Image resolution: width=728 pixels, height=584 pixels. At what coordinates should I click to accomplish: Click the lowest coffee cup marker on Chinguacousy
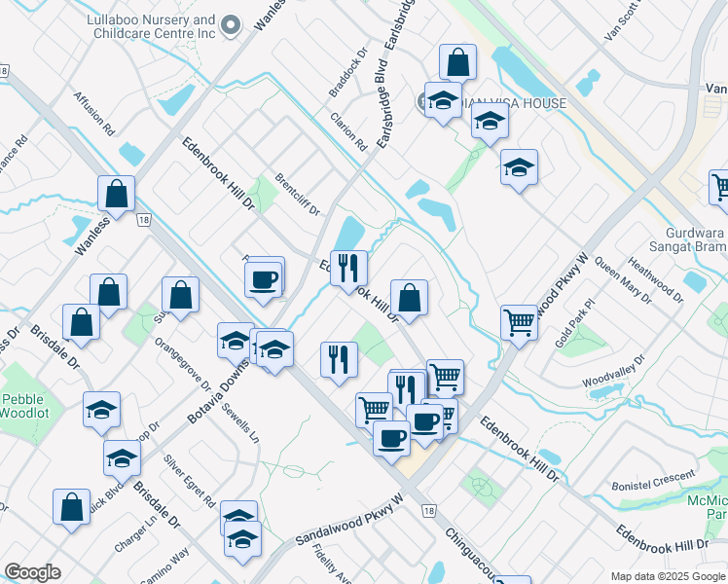(392, 438)
